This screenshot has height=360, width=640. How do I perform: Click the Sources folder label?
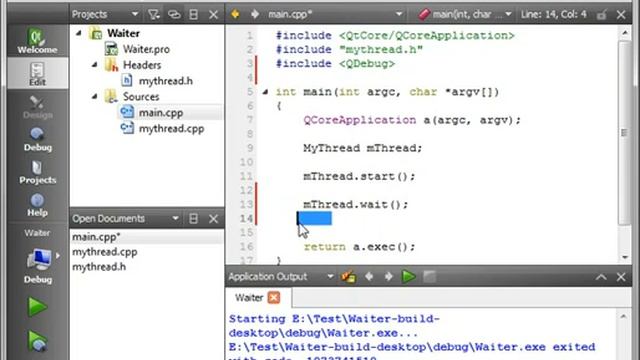[141, 97]
